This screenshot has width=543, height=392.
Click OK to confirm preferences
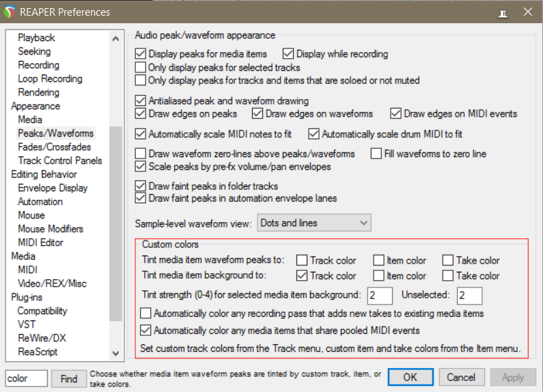(410, 377)
